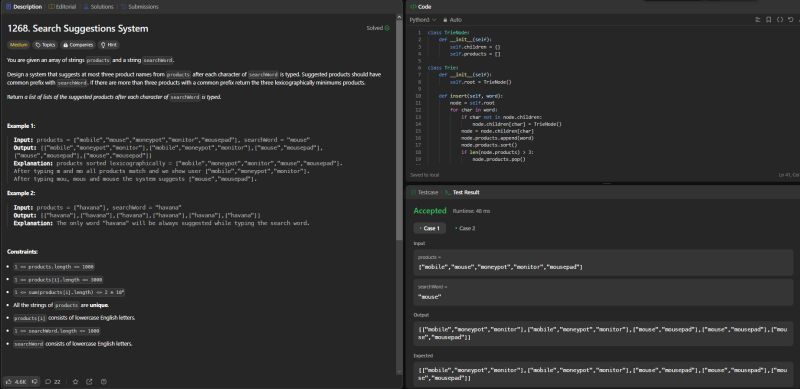Star this problem as favorite
The image size is (800, 389).
[76, 381]
